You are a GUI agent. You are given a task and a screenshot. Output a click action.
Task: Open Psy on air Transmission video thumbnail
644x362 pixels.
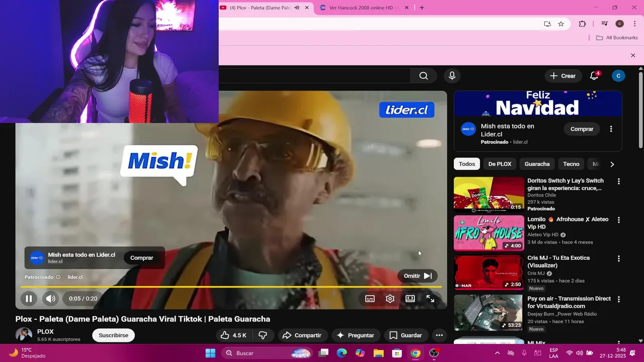[x=489, y=312]
